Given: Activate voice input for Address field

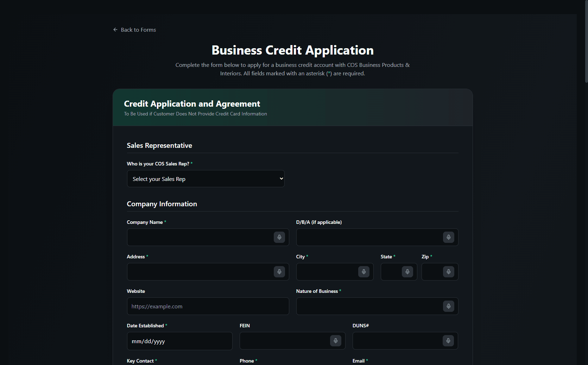Looking at the screenshot, I should tap(279, 272).
